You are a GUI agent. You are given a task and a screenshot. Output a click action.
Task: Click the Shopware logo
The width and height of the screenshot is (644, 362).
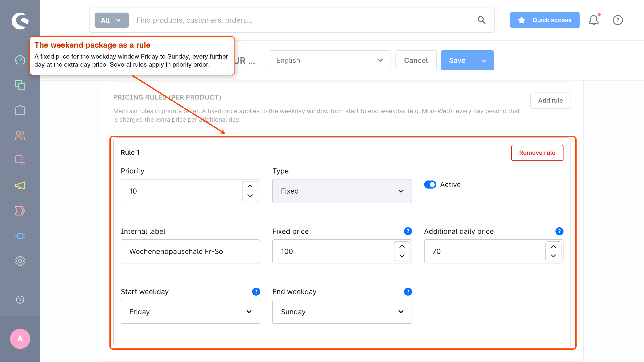[20, 21]
